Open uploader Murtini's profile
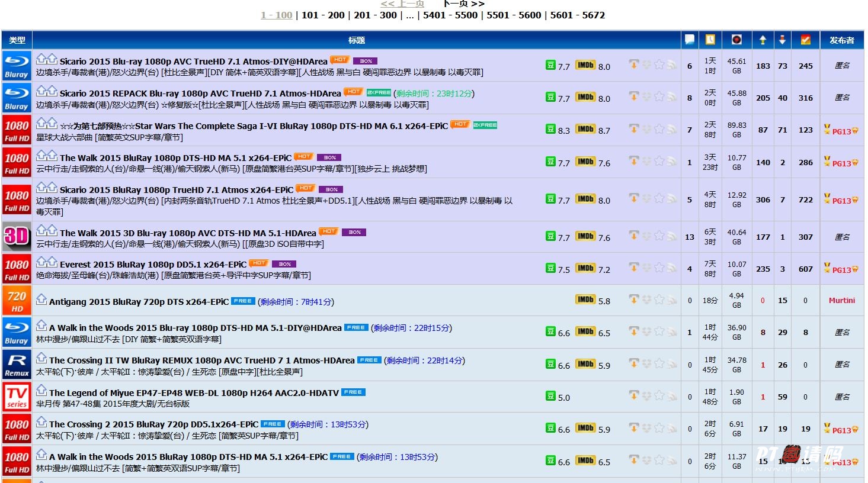Viewport: 868px width, 483px height. point(841,300)
